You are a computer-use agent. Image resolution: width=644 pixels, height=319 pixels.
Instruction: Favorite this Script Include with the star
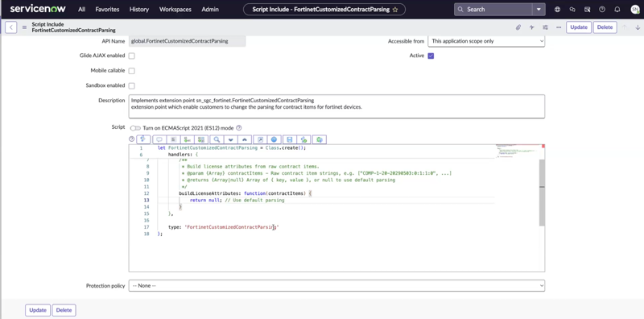pyautogui.click(x=395, y=10)
